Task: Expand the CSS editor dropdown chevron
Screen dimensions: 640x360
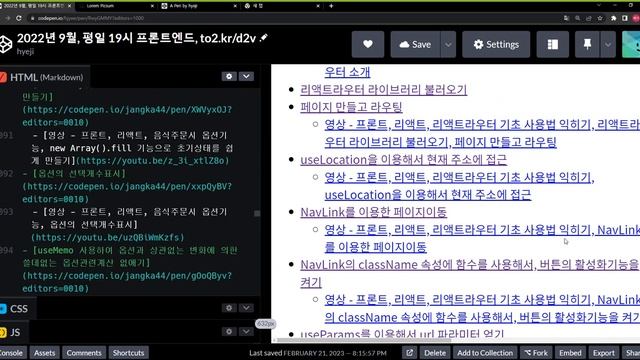Action: [246, 308]
